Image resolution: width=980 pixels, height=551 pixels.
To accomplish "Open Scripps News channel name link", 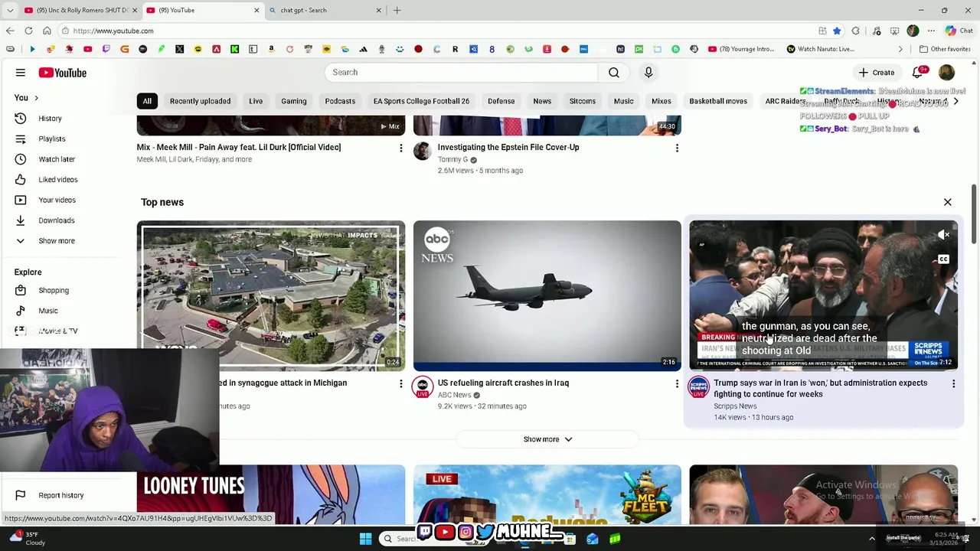I will pos(735,406).
